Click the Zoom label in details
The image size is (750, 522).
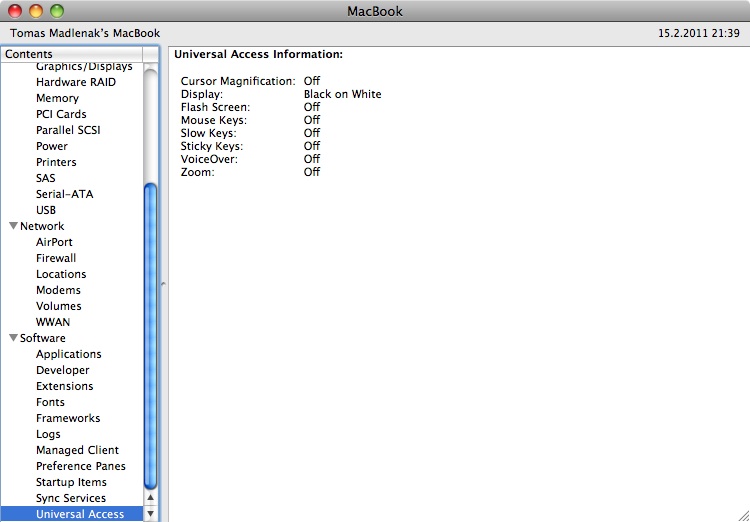tap(198, 172)
